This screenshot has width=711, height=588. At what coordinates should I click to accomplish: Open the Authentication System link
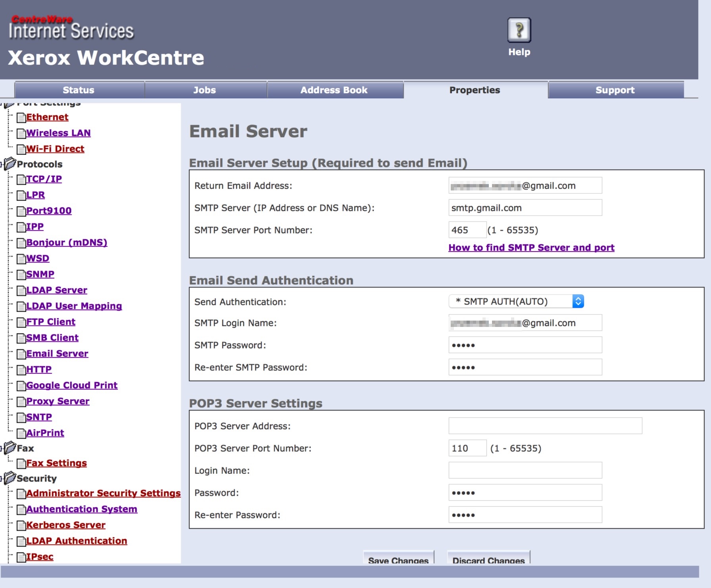click(x=82, y=509)
